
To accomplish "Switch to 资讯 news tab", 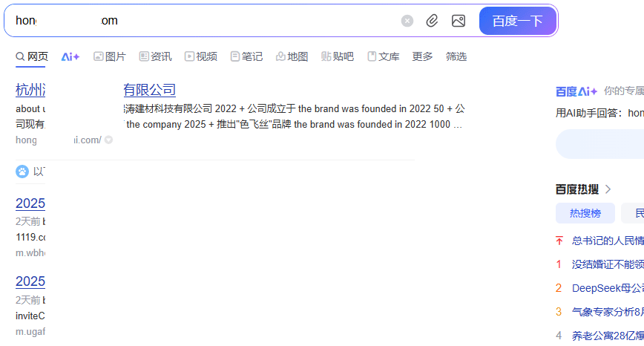I will pos(155,56).
